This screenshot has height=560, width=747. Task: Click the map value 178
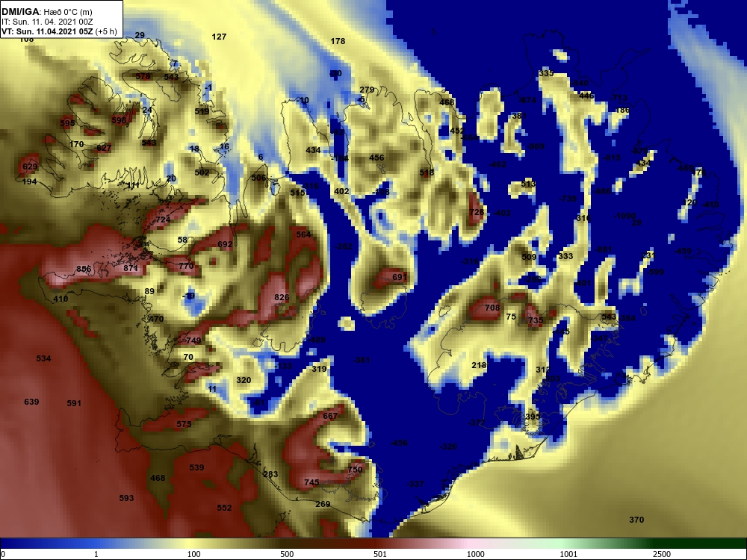point(338,41)
